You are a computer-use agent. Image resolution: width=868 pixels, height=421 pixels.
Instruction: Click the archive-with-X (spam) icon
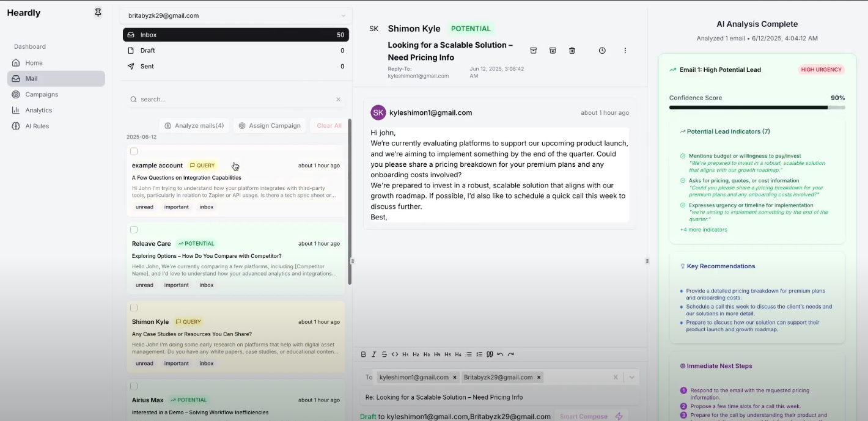(553, 51)
